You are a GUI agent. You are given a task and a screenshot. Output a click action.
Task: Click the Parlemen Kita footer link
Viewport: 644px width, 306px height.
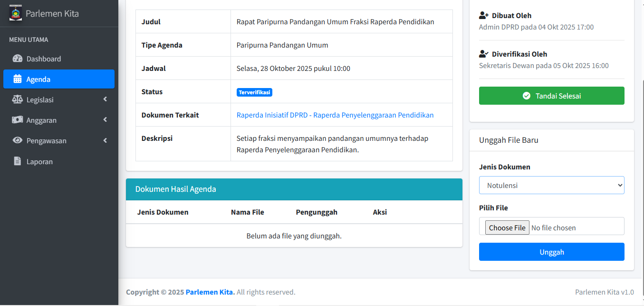tap(210, 292)
